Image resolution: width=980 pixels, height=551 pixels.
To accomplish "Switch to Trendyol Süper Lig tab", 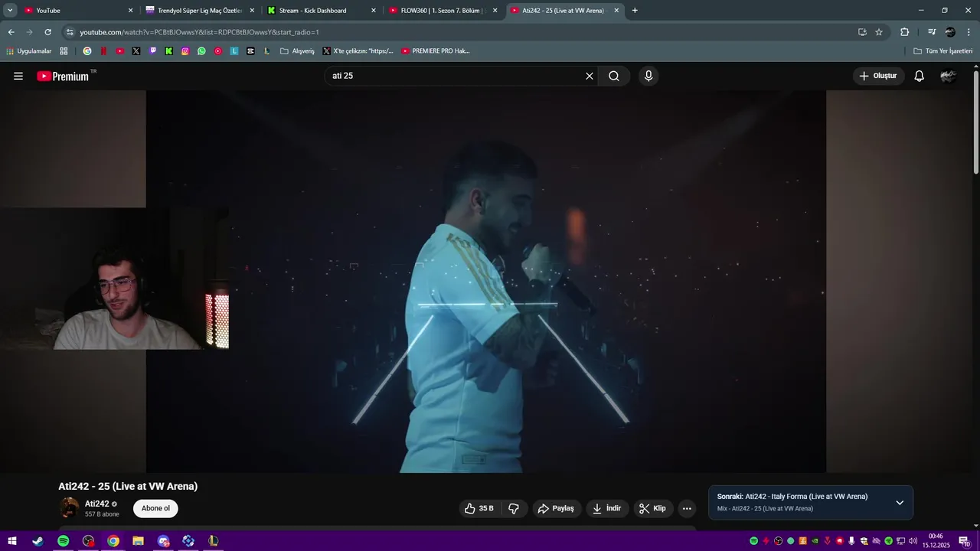I will 199,11.
